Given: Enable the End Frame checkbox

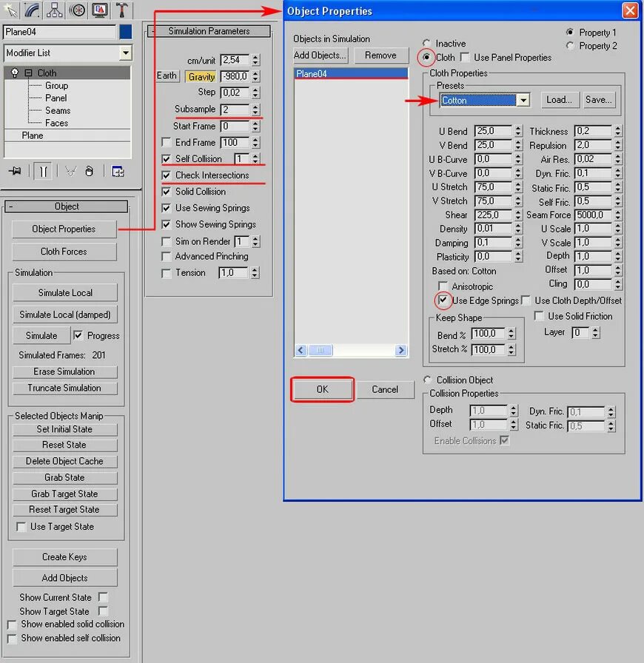Looking at the screenshot, I should [x=167, y=142].
